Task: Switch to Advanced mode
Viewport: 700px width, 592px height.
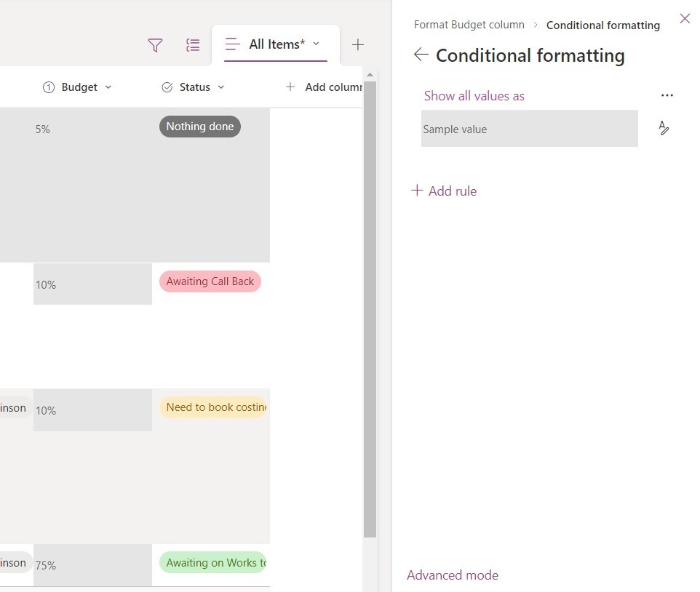Action: [x=453, y=575]
